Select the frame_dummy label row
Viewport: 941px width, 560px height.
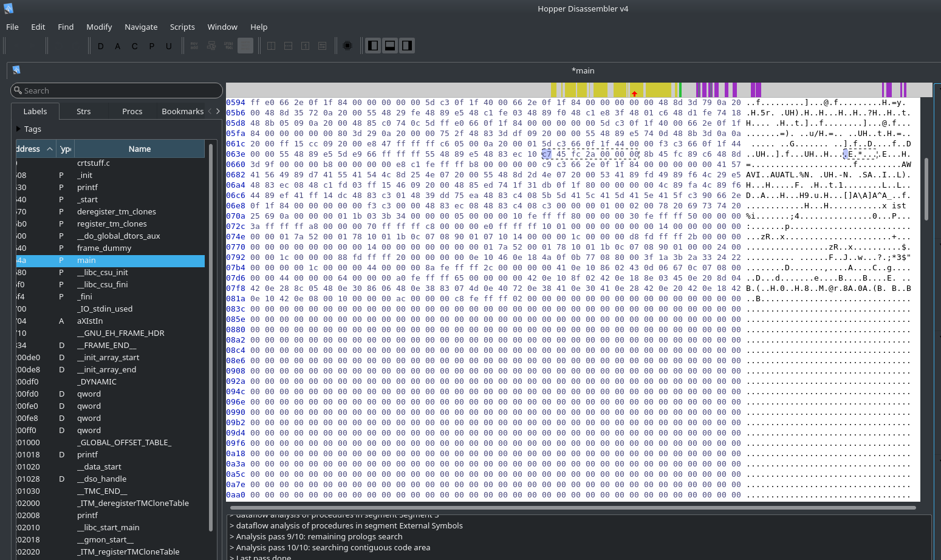coord(111,248)
